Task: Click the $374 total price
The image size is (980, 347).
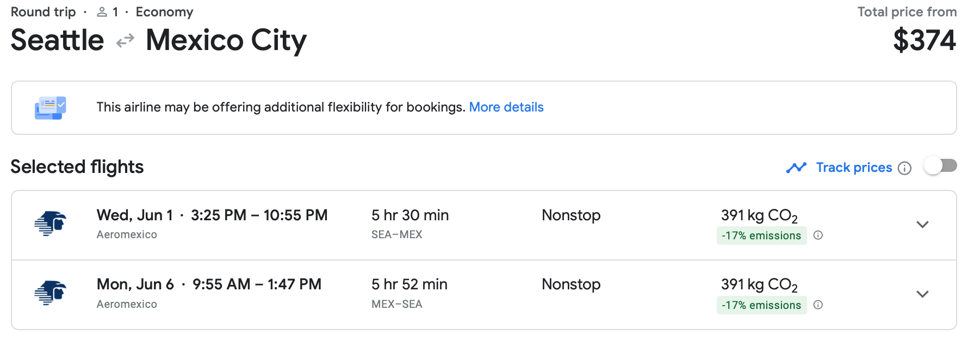Action: click(x=924, y=41)
